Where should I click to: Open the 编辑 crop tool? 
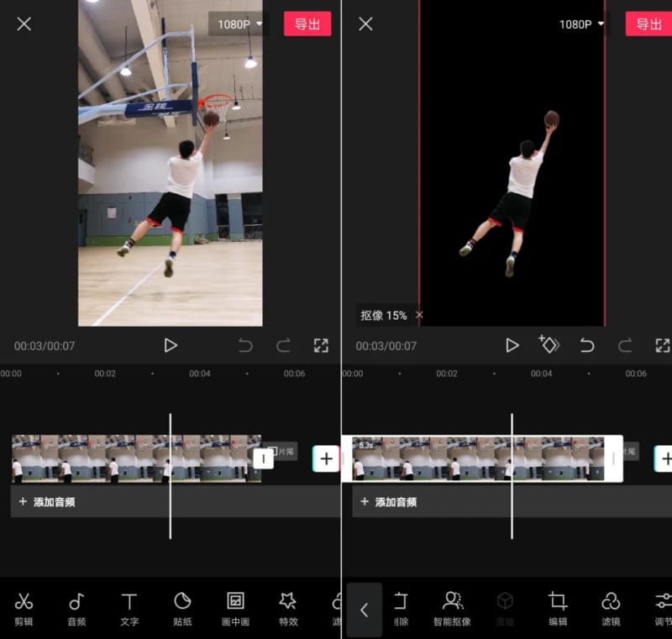pyautogui.click(x=558, y=609)
